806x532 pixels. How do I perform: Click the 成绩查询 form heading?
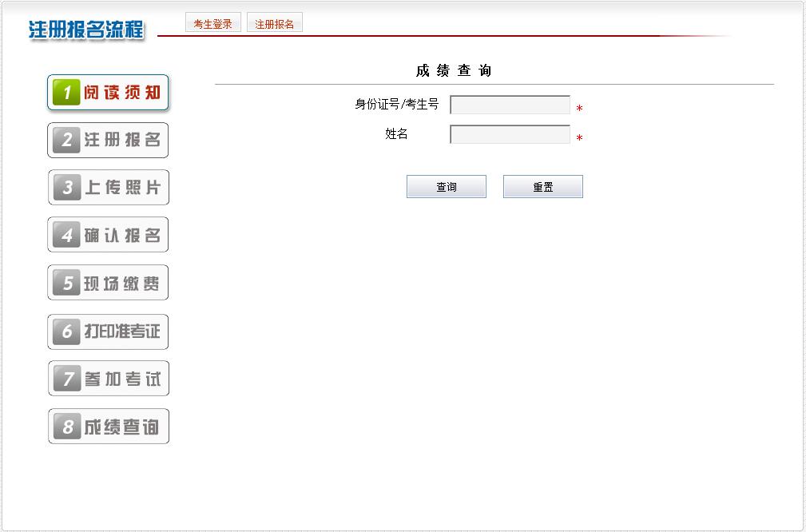point(453,71)
